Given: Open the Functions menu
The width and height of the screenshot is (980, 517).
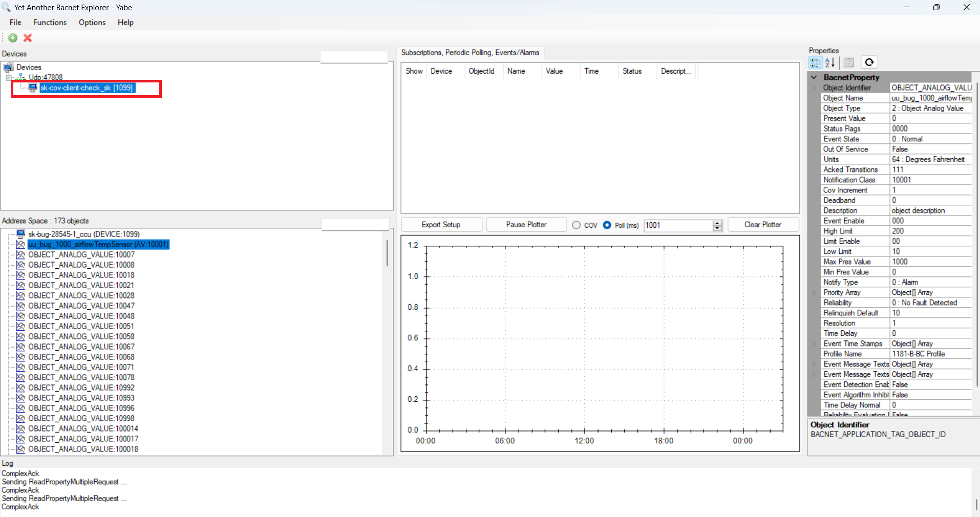Looking at the screenshot, I should (50, 23).
